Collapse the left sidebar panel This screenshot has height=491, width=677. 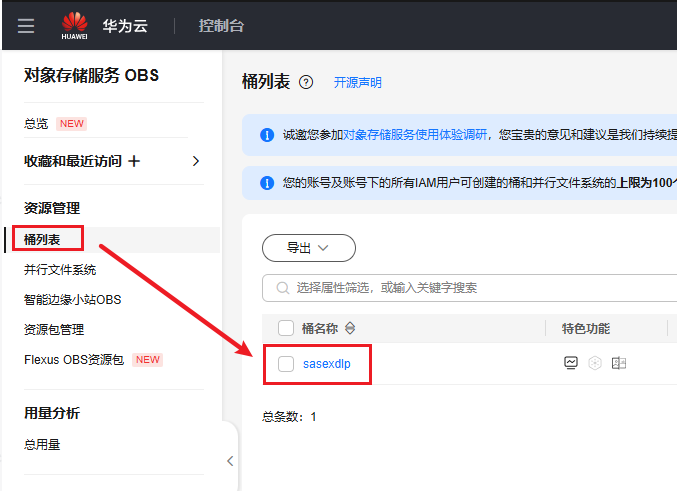click(x=229, y=461)
